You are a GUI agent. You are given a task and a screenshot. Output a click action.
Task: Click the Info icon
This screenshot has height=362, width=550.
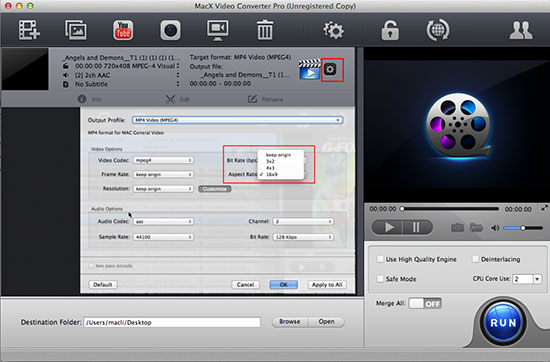tap(82, 99)
